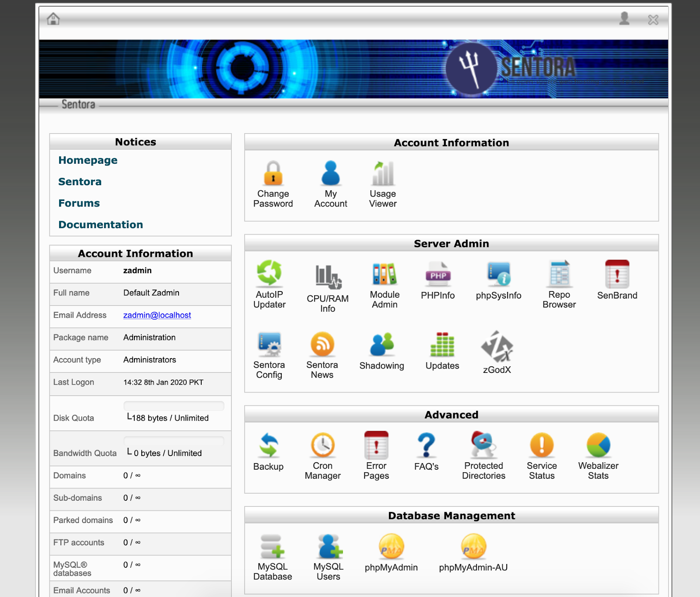
Task: Click the 188 bytes / Unlimited value
Action: click(x=170, y=418)
